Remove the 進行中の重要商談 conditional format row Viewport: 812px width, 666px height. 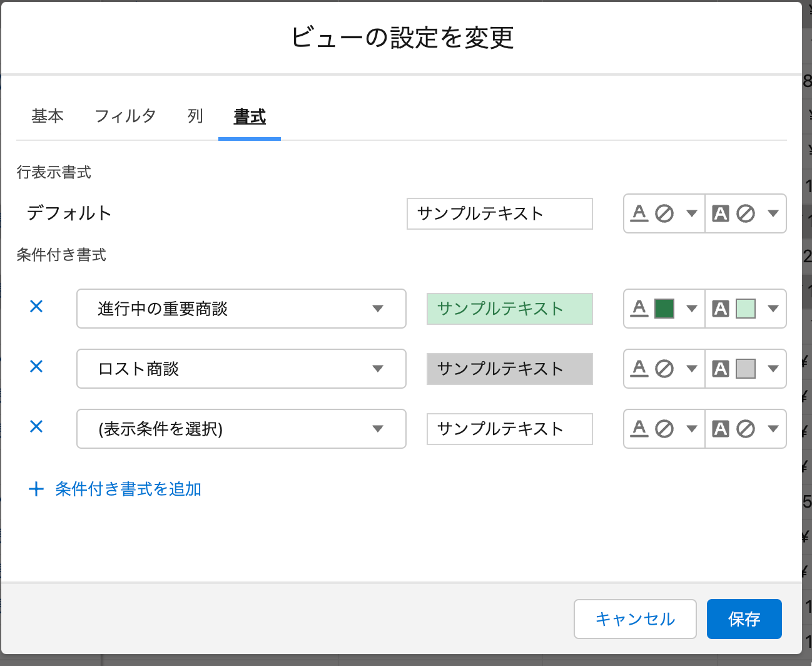point(36,306)
